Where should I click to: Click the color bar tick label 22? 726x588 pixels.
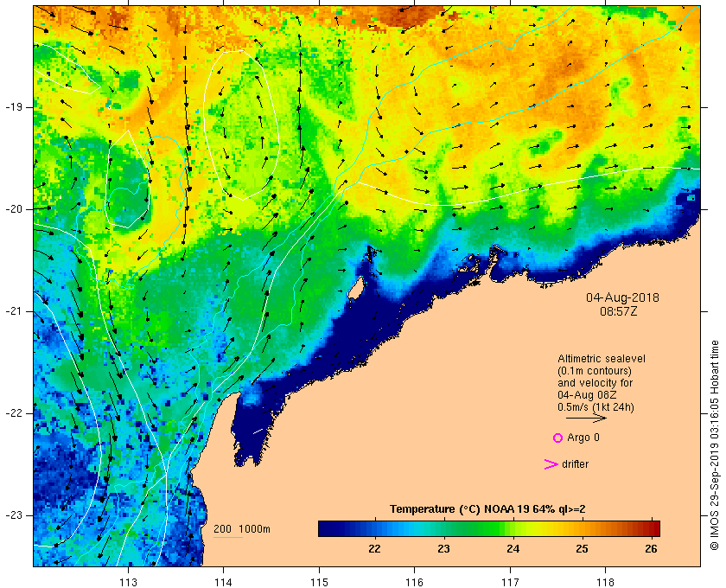374,549
